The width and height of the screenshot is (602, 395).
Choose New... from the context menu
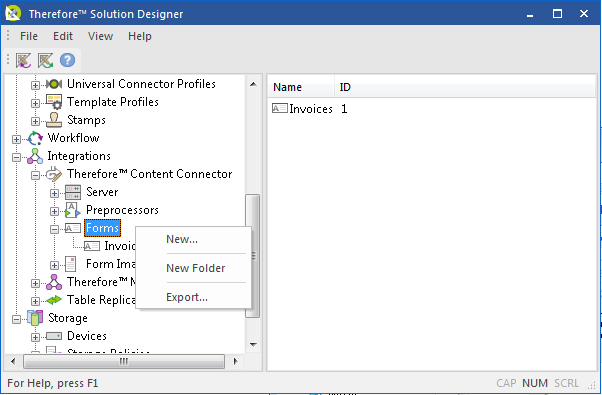click(x=194, y=240)
